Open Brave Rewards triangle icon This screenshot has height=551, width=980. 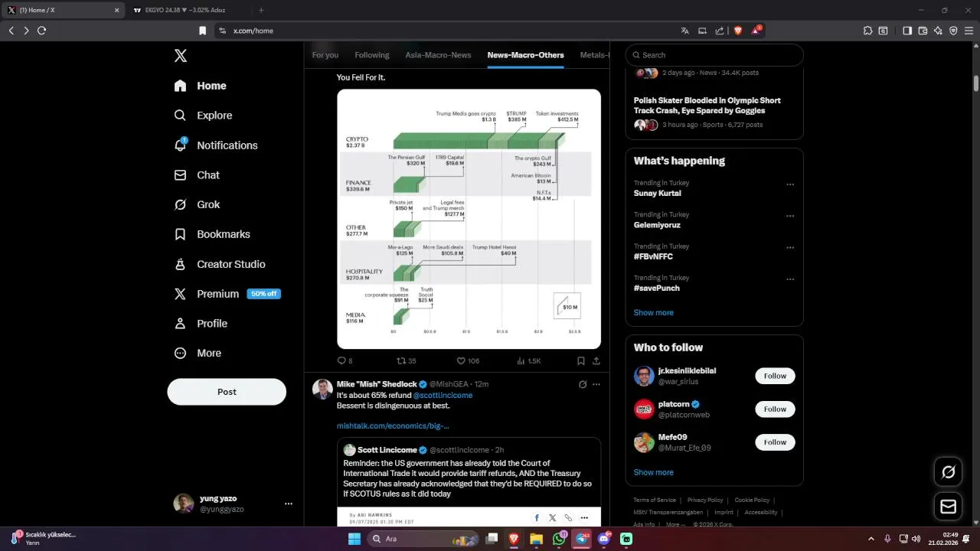[x=756, y=31]
